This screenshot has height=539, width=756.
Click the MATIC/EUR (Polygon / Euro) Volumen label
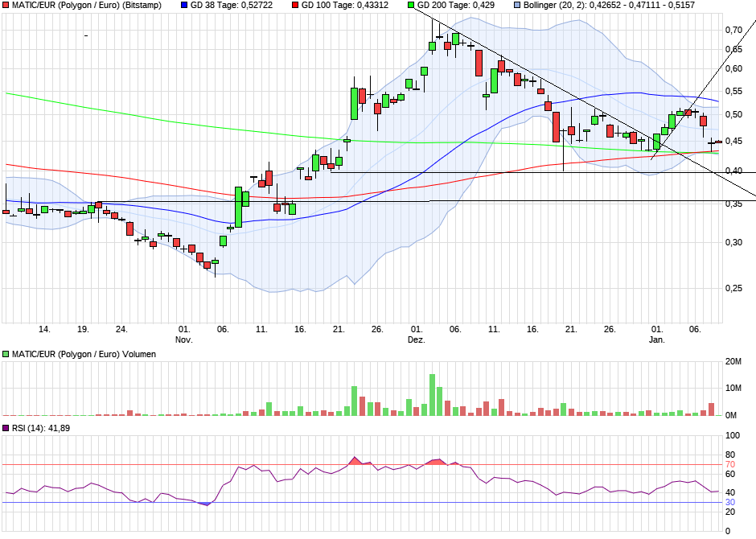[x=84, y=354]
